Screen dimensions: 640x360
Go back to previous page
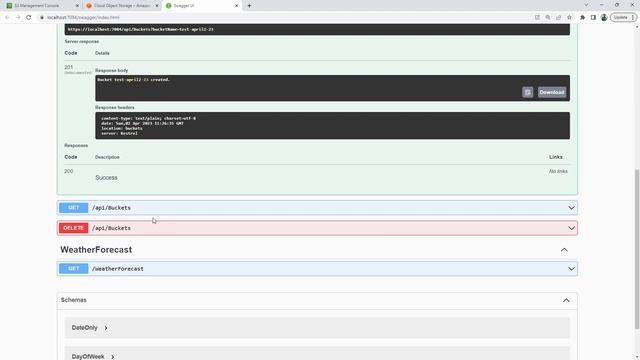point(7,18)
